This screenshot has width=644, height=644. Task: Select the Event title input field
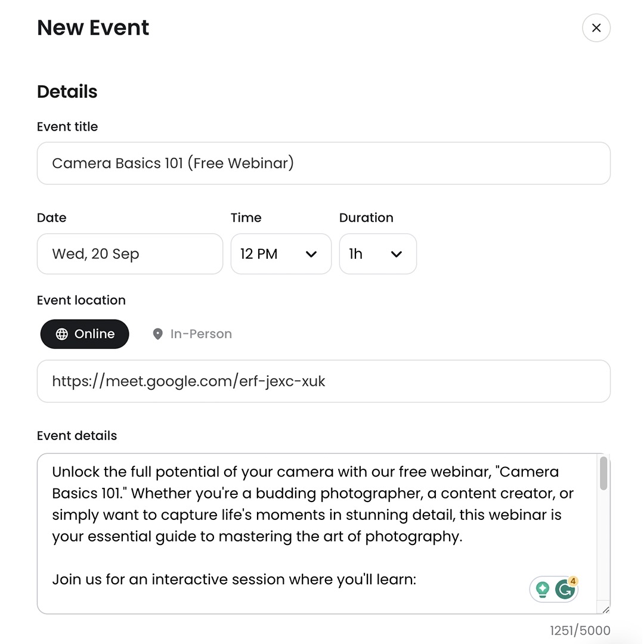pyautogui.click(x=324, y=163)
